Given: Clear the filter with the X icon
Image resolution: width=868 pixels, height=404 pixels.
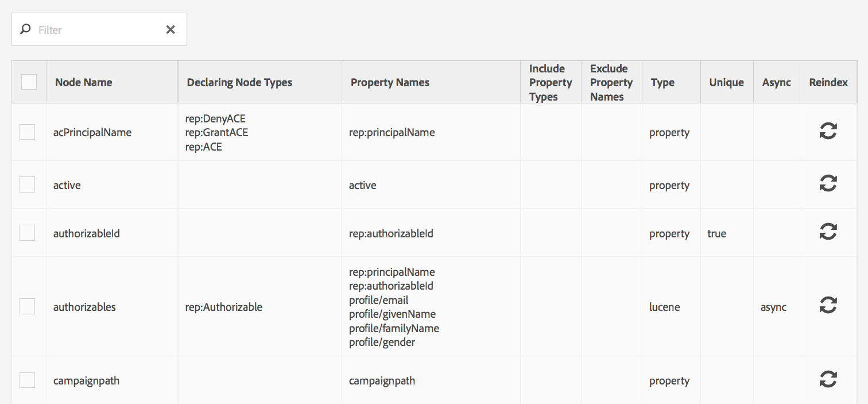Looking at the screenshot, I should 170,29.
